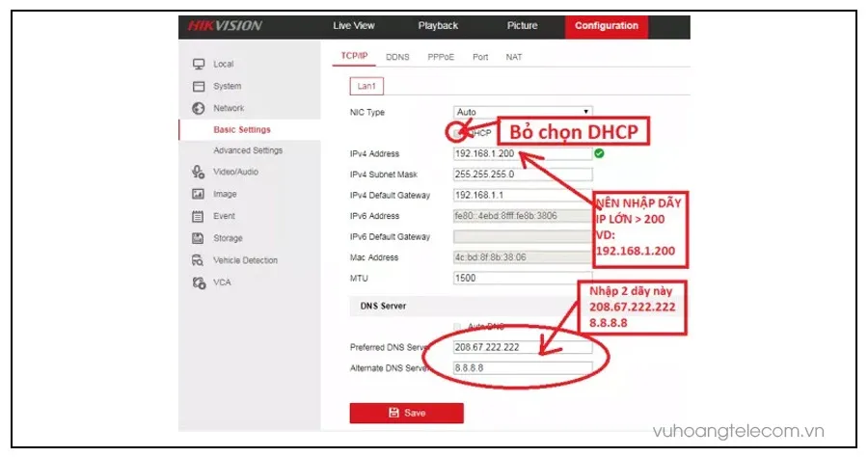Open Image in the sidebar

[x=225, y=194]
